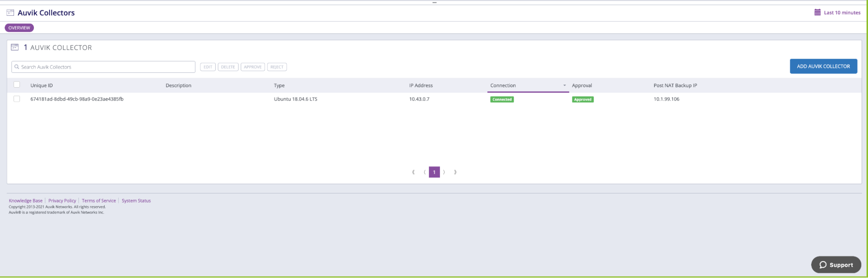Screen dimensions: 868x278
Task: Click the Auvik Collectors page title
Action: (46, 13)
